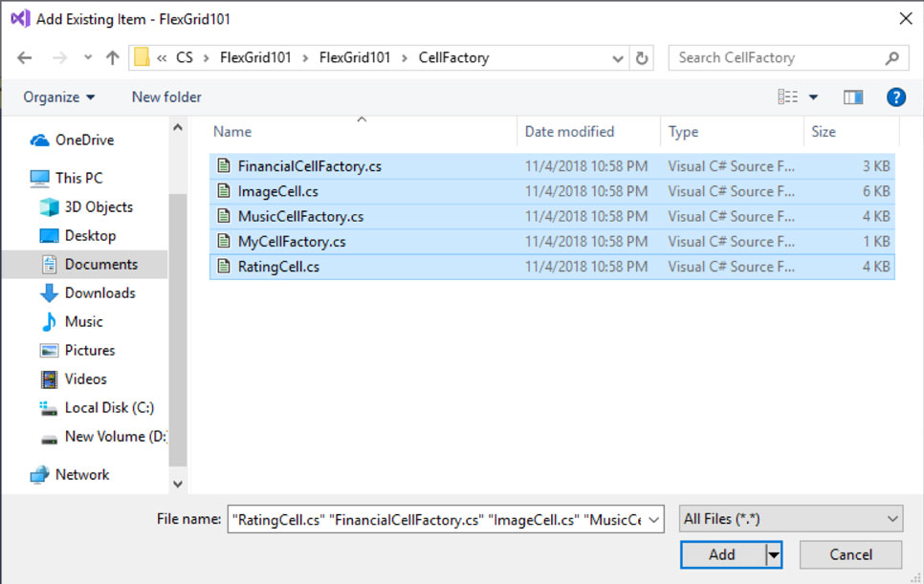Screen dimensions: 924x584
Task: Open the Music folder
Action: click(72, 321)
